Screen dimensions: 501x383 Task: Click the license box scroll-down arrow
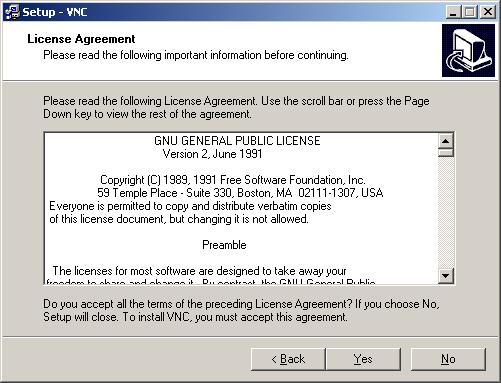446,276
